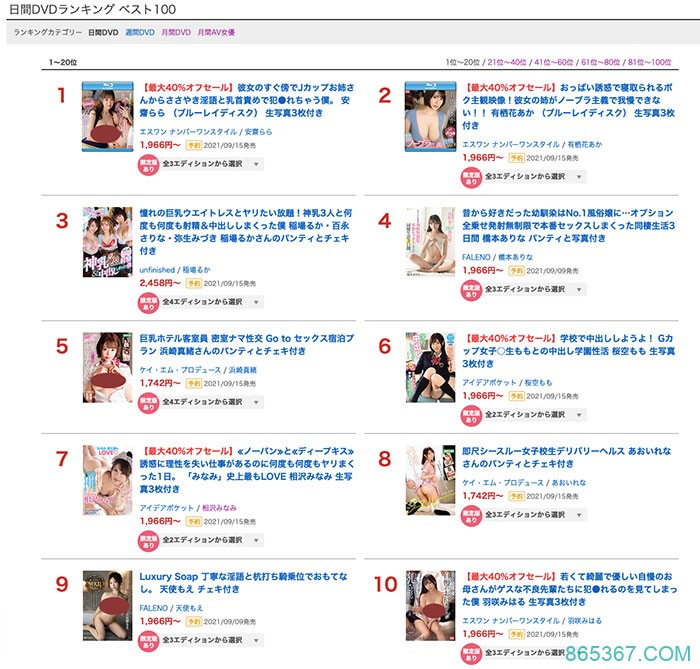700x669 pixels.
Task: Open the rank 9 cover thumbnail
Action: coord(108,606)
